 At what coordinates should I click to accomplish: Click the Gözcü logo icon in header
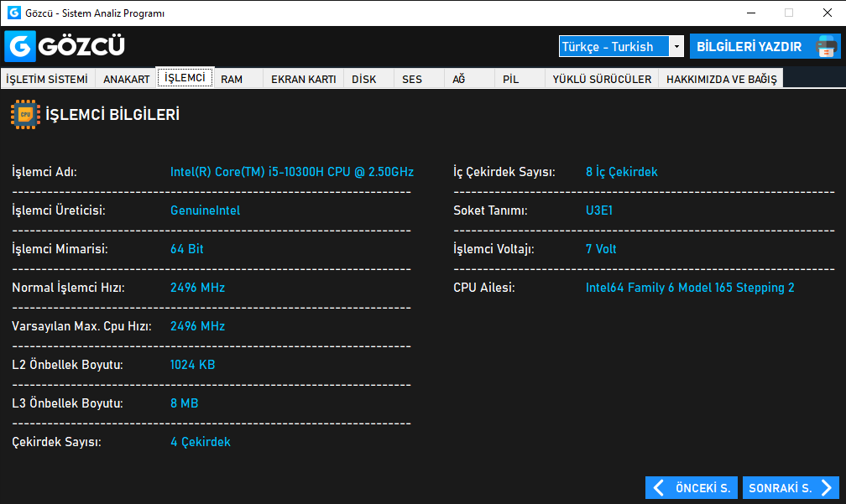20,46
